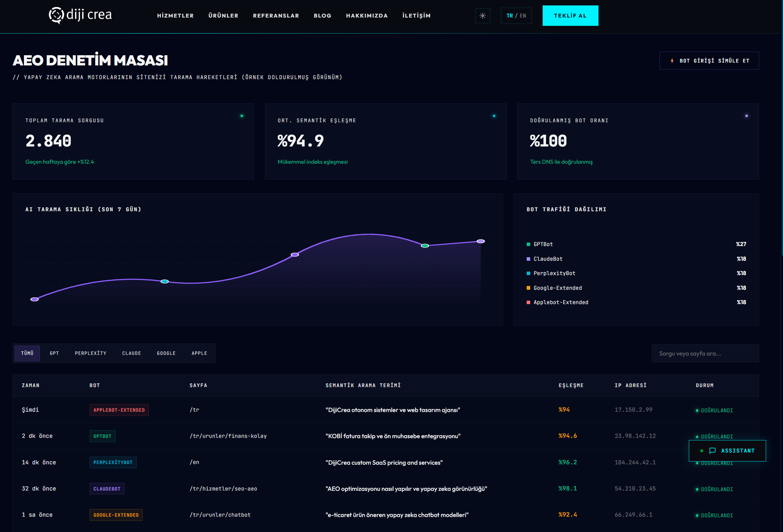Click the green GPTBot legend swatch
This screenshot has height=532, width=783.
pos(528,244)
